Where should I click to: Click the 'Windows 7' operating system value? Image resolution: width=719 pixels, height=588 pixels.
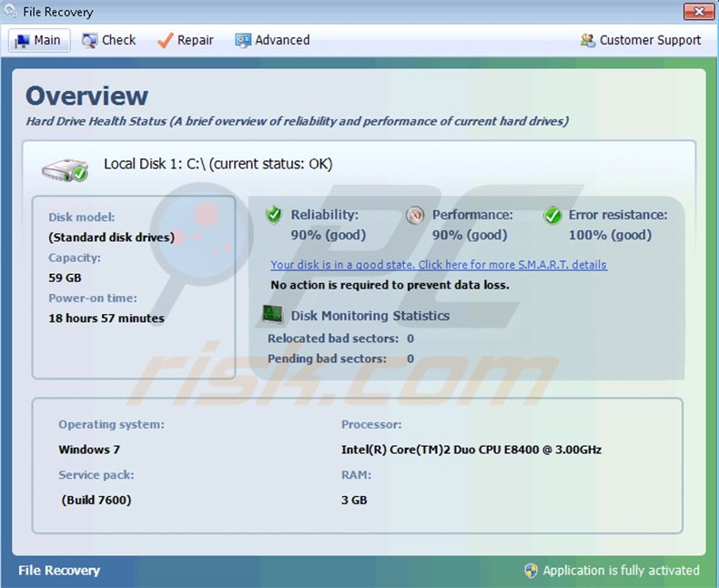(89, 450)
